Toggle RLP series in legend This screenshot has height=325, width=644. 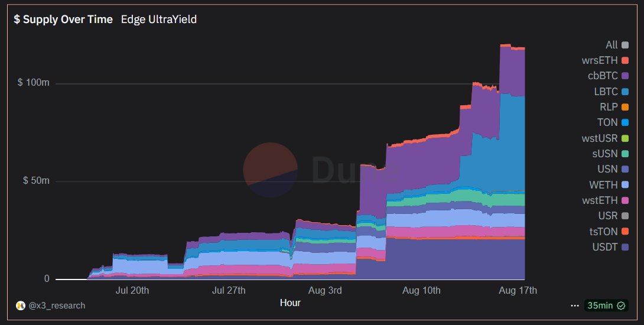[614, 107]
